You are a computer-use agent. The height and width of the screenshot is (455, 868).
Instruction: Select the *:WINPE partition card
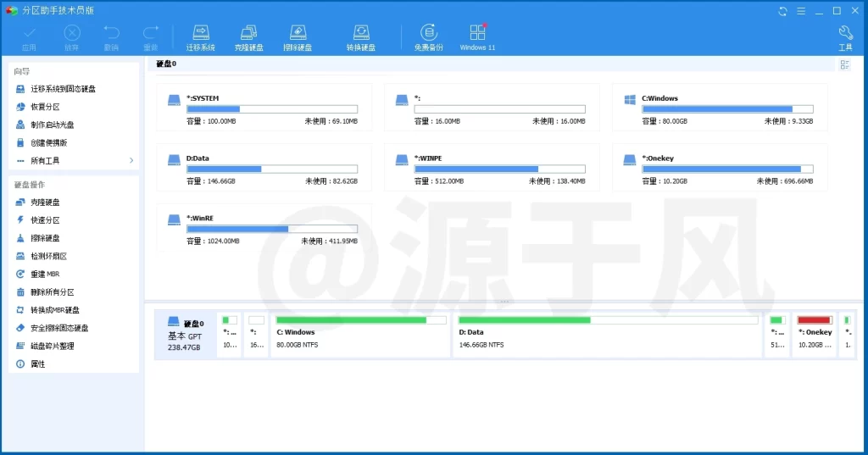tap(492, 167)
